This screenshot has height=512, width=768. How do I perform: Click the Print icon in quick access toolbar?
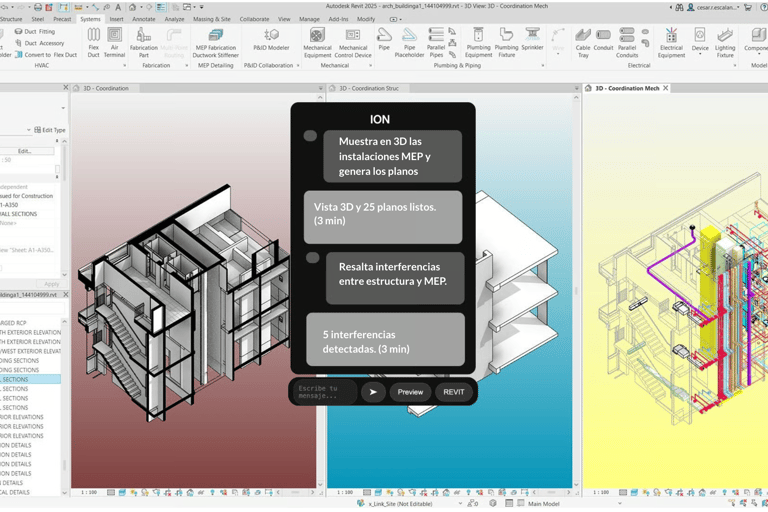(38, 7)
